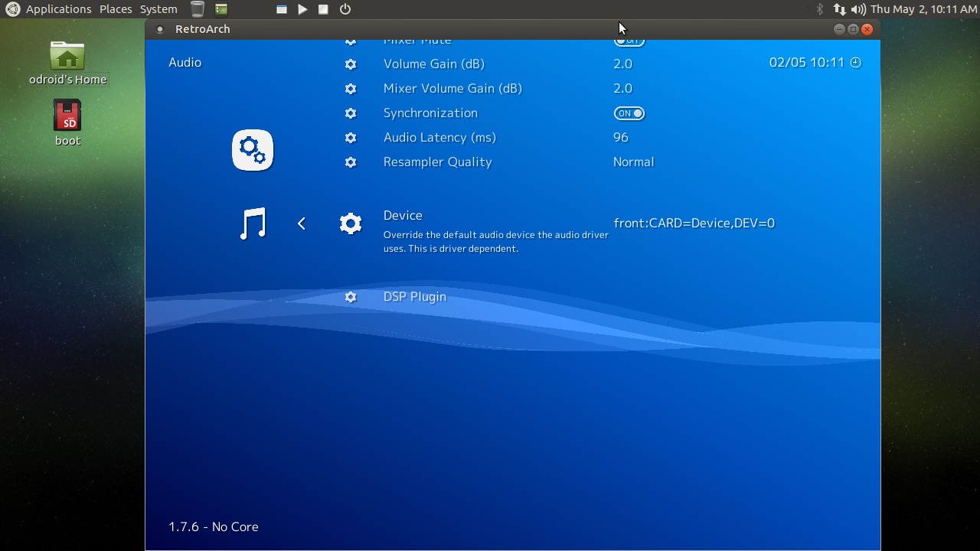The width and height of the screenshot is (980, 551).
Task: Click the music note Audio icon
Action: pos(253,223)
